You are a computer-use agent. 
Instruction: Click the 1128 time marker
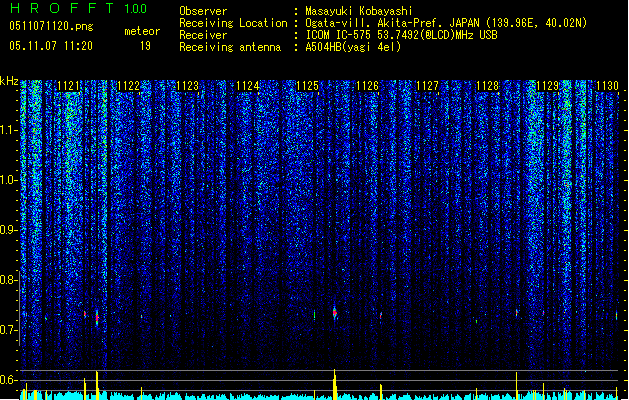[x=487, y=86]
